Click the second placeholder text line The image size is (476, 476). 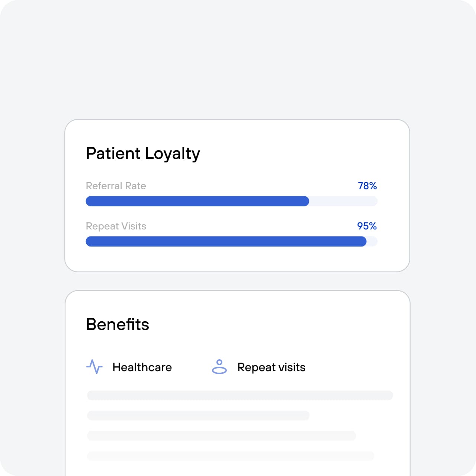click(x=198, y=415)
